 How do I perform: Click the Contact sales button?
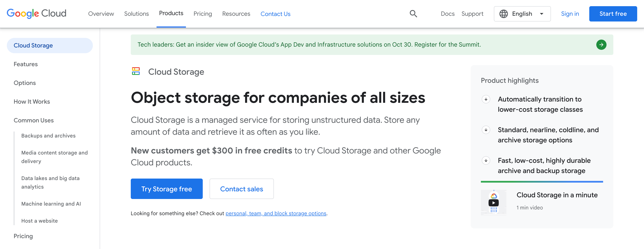241,189
